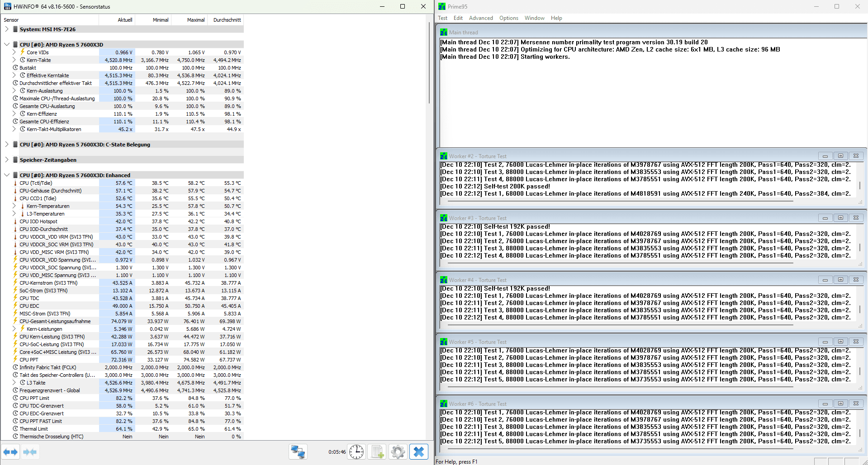Viewport: 868px width, 465px height.
Task: Click the lightning icon beside CPU PPT
Action: click(x=15, y=360)
